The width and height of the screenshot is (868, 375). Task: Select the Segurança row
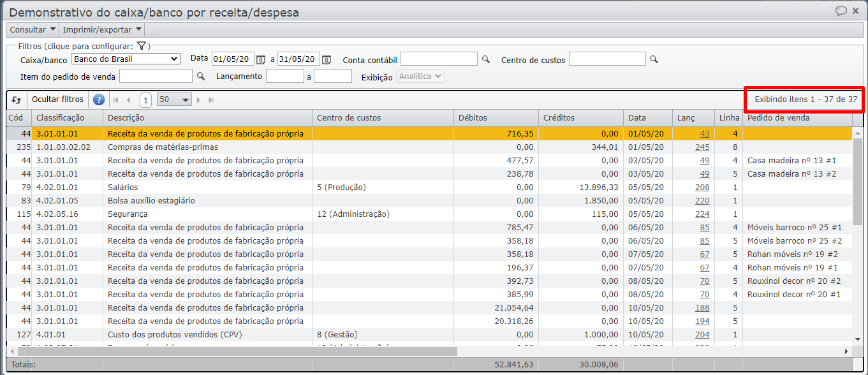pos(429,214)
